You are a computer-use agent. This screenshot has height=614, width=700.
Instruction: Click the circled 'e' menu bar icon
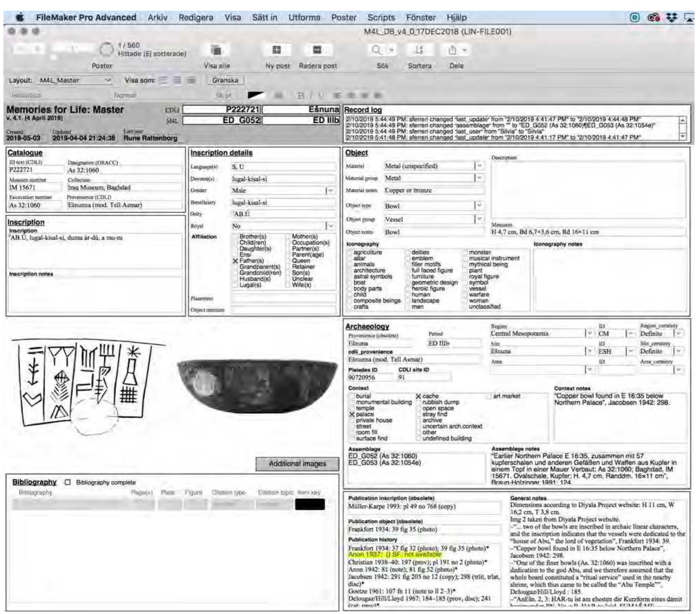[634, 17]
